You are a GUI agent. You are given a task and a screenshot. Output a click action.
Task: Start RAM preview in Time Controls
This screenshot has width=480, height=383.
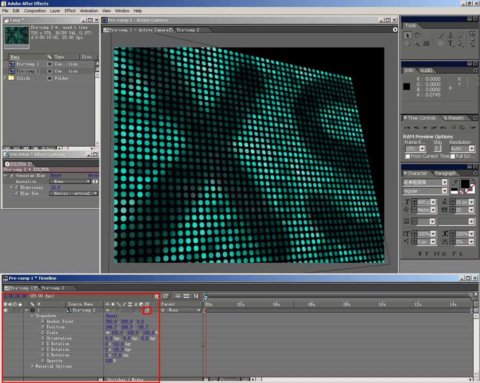[472, 127]
